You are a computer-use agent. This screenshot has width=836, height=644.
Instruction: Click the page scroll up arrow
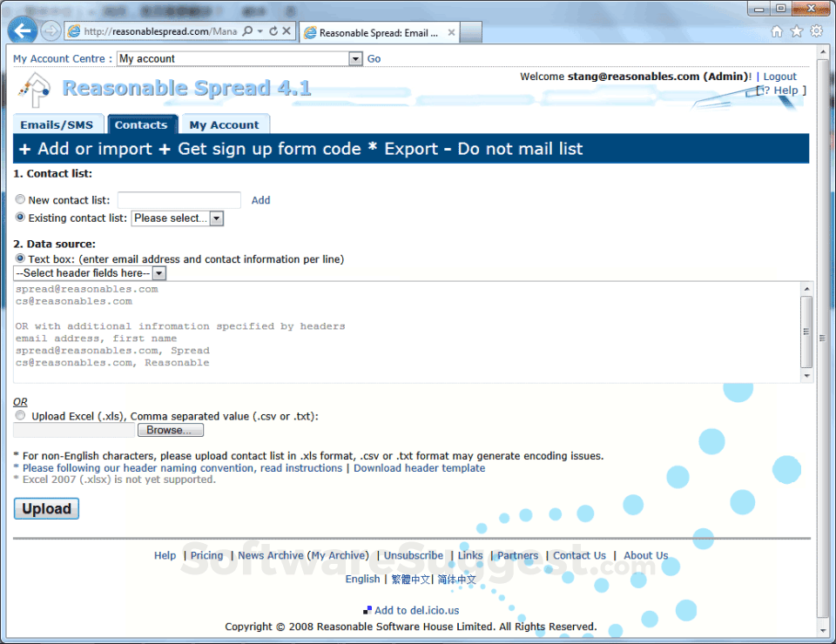coord(823,52)
